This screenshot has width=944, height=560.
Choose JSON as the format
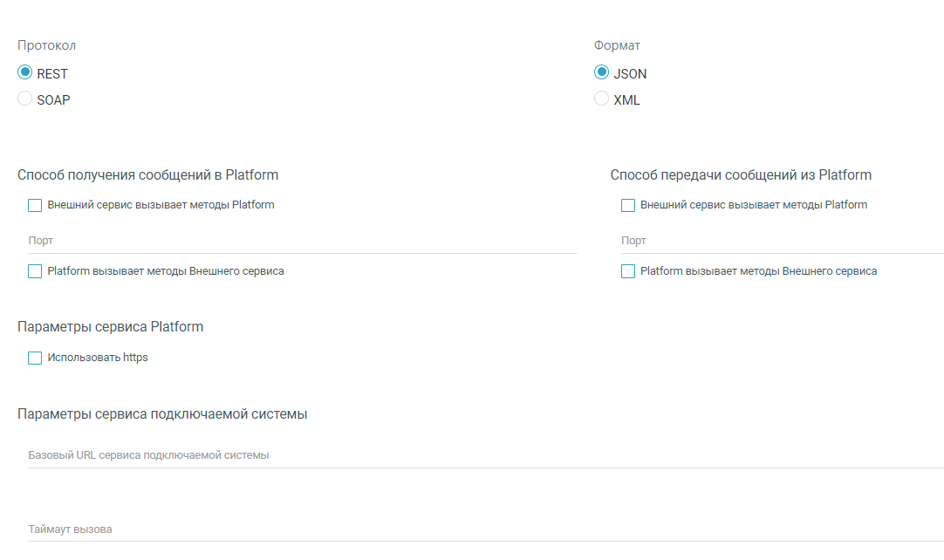point(601,73)
